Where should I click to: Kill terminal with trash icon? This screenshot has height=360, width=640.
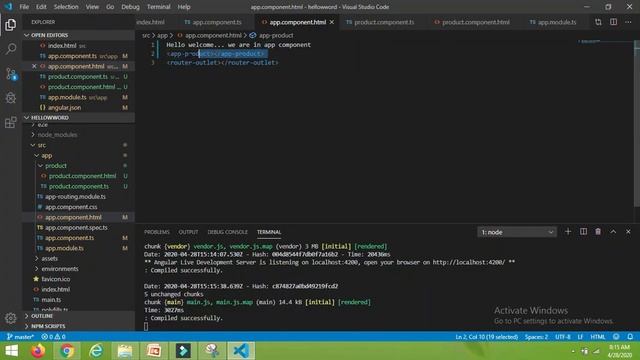598,231
